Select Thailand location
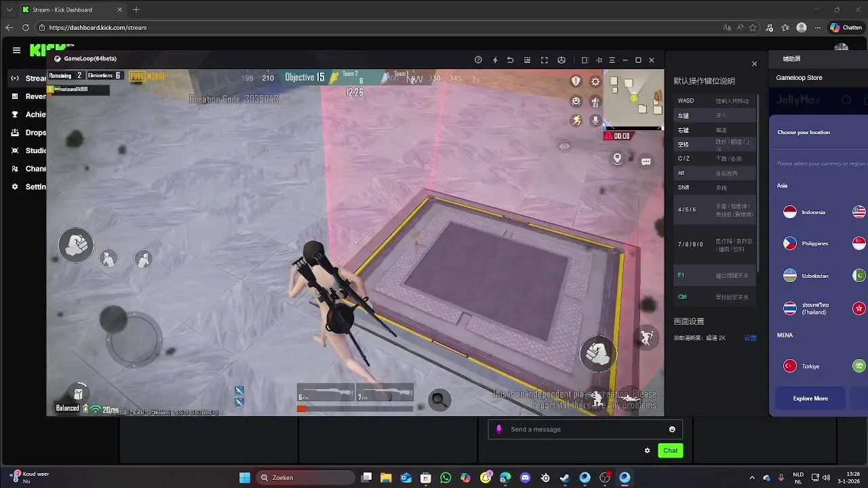The image size is (868, 488). [807, 308]
